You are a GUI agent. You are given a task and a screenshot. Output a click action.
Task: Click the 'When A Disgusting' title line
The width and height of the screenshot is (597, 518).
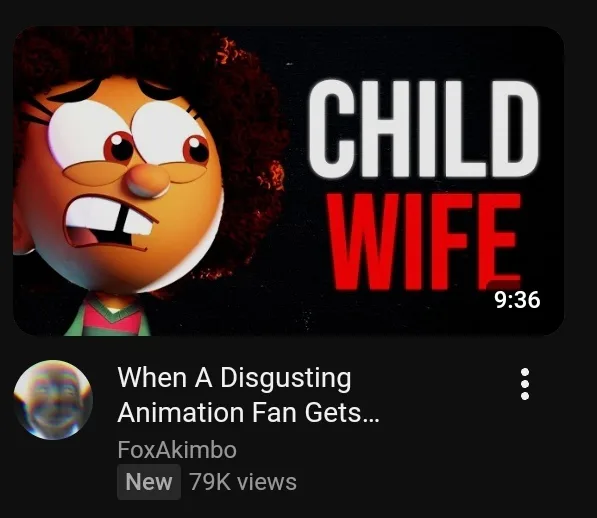click(x=234, y=379)
